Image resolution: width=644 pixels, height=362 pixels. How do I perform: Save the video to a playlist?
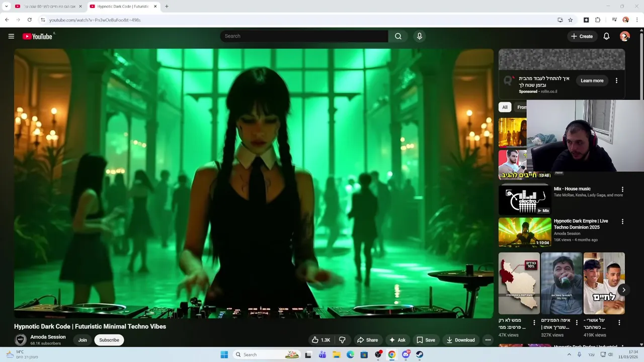pyautogui.click(x=426, y=340)
